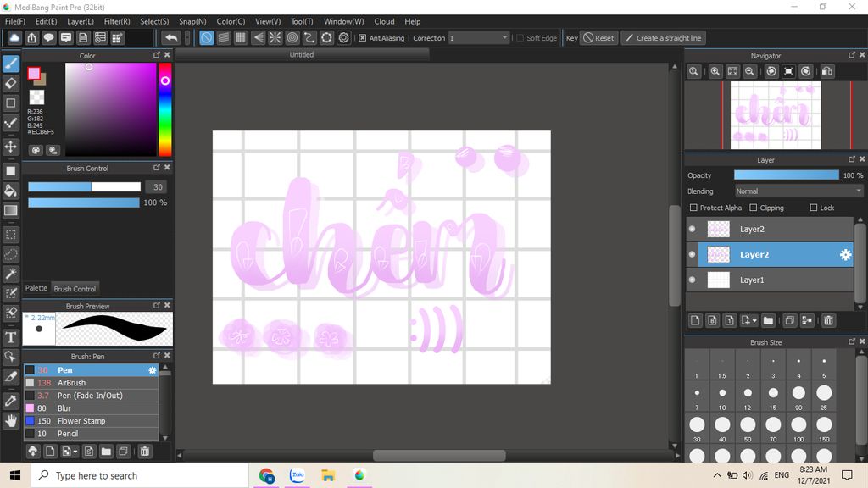Check the layer Lock checkbox
This screenshot has width=868, height=488.
click(813, 208)
